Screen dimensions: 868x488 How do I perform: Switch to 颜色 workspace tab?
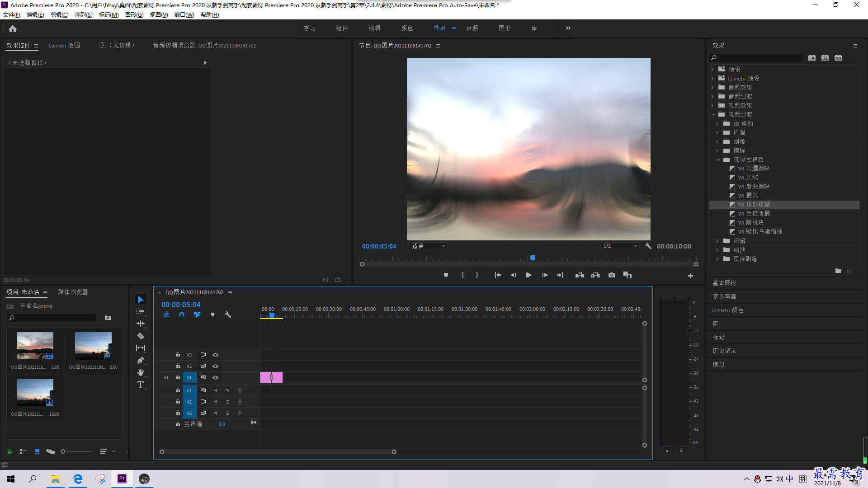pos(407,28)
